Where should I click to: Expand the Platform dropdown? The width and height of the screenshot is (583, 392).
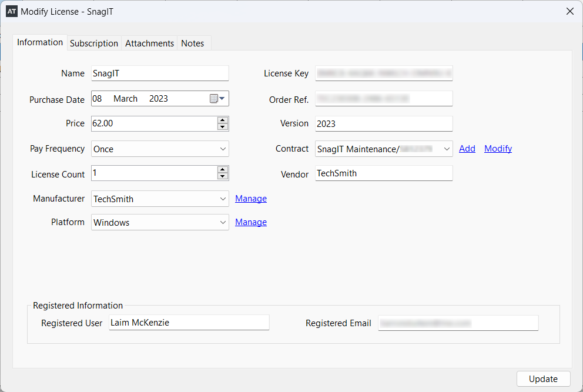[223, 223]
